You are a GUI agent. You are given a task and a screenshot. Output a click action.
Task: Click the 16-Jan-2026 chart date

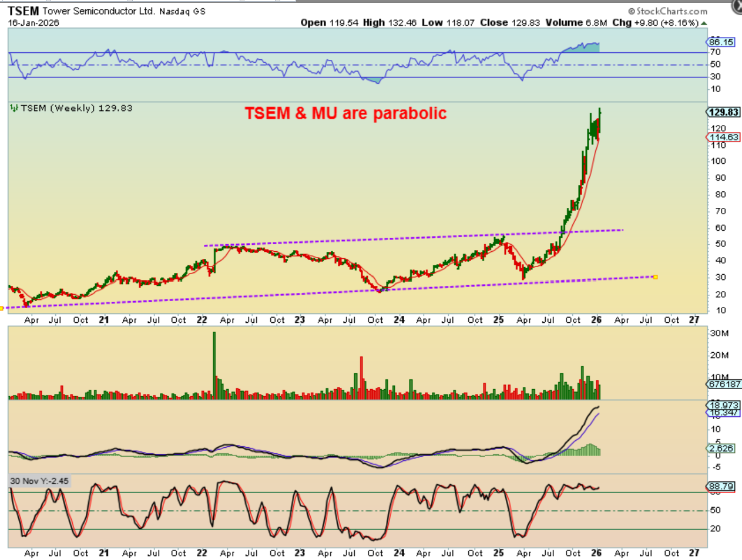(33, 23)
